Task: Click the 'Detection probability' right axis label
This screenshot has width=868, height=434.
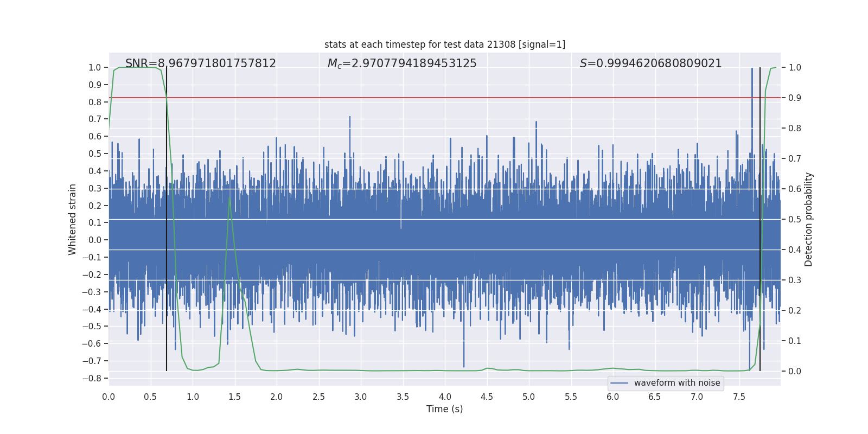Action: pos(809,219)
